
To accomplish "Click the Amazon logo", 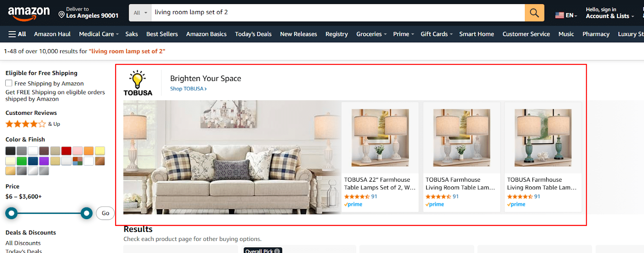I will coord(29,13).
